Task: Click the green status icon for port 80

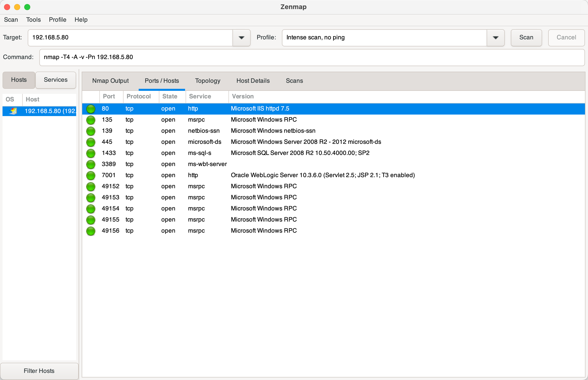Action: 91,109
